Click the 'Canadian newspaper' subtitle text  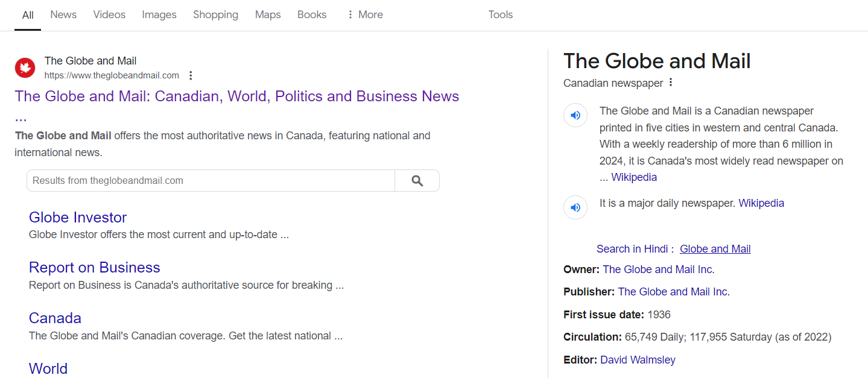click(x=613, y=83)
